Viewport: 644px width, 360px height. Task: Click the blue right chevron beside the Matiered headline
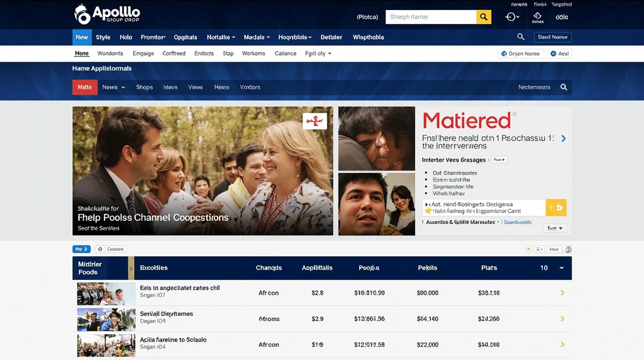click(563, 138)
